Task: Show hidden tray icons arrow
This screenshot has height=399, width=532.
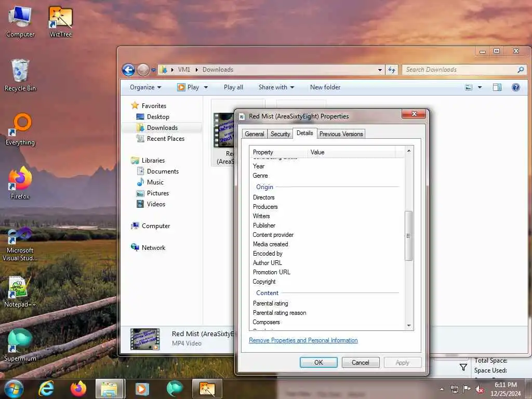Action: click(442, 389)
